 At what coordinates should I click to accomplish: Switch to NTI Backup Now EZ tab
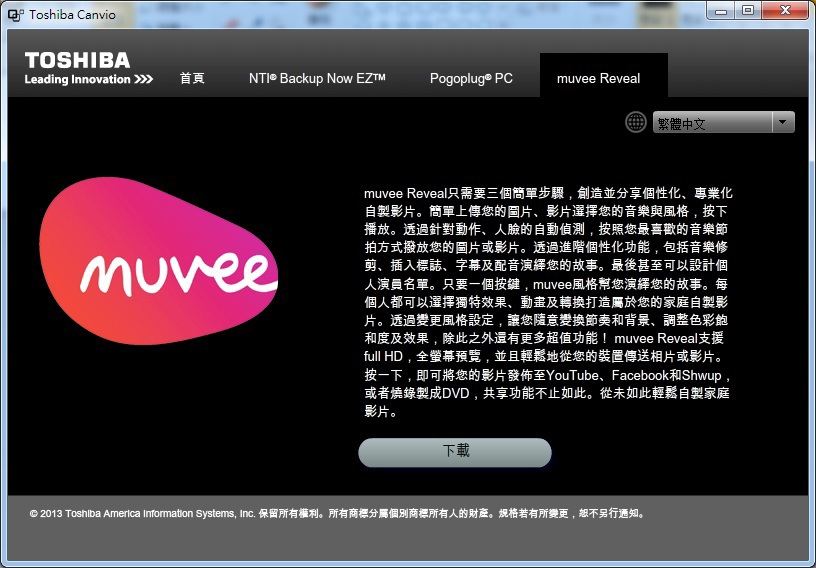317,78
